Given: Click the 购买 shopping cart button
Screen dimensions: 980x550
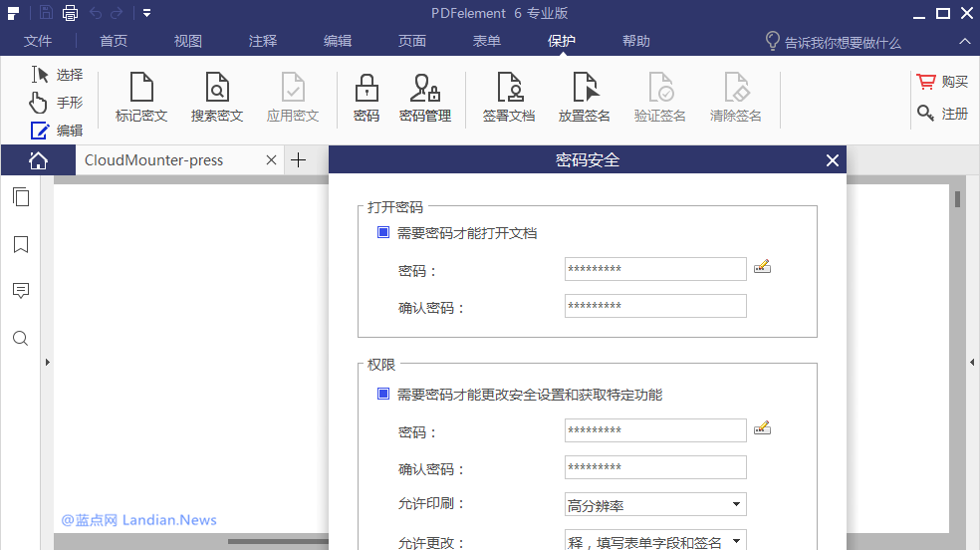Looking at the screenshot, I should (942, 82).
